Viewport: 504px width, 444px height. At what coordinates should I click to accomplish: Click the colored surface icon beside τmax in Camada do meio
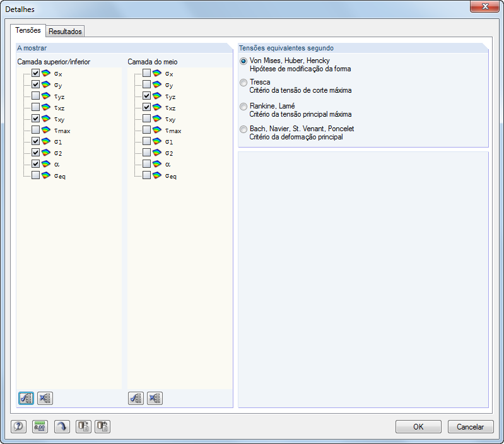pos(157,130)
